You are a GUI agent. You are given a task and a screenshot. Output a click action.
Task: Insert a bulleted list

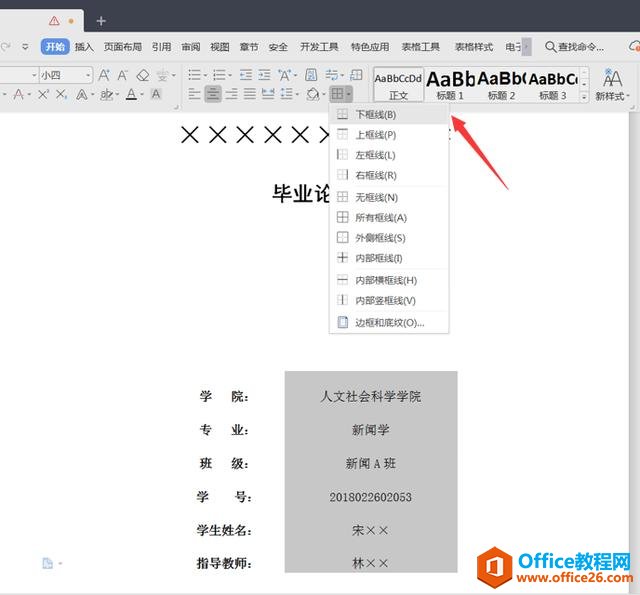click(x=194, y=75)
